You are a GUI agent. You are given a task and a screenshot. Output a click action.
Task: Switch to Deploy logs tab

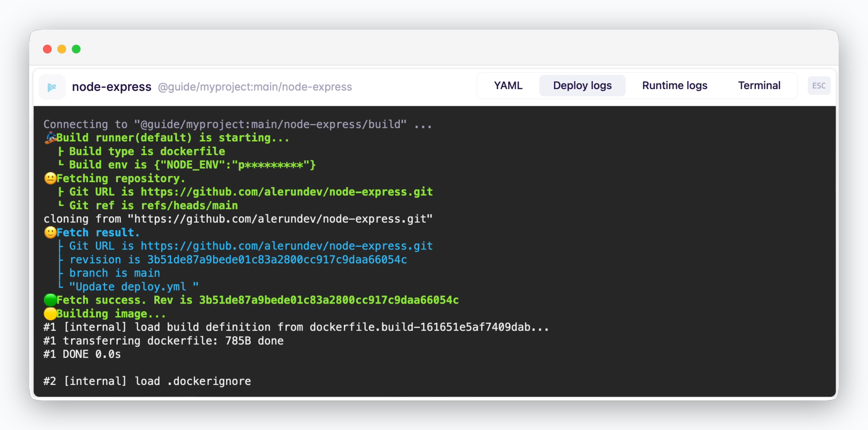(582, 86)
